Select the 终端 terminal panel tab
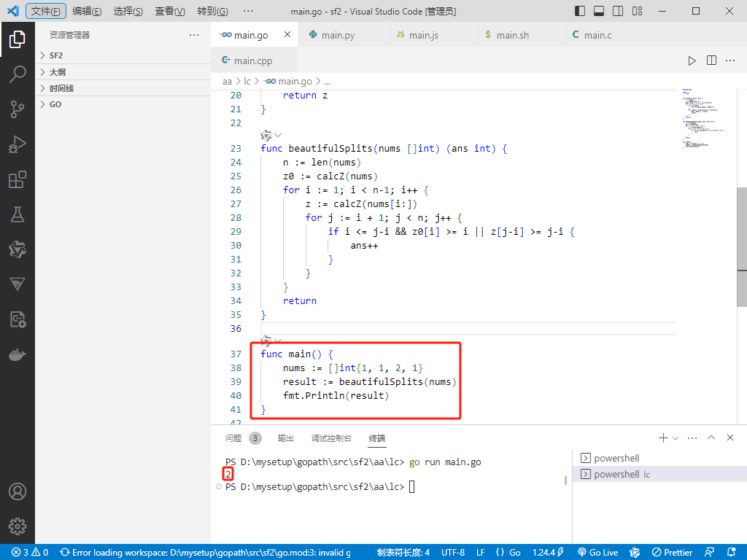The width and height of the screenshot is (747, 560). pos(377,438)
